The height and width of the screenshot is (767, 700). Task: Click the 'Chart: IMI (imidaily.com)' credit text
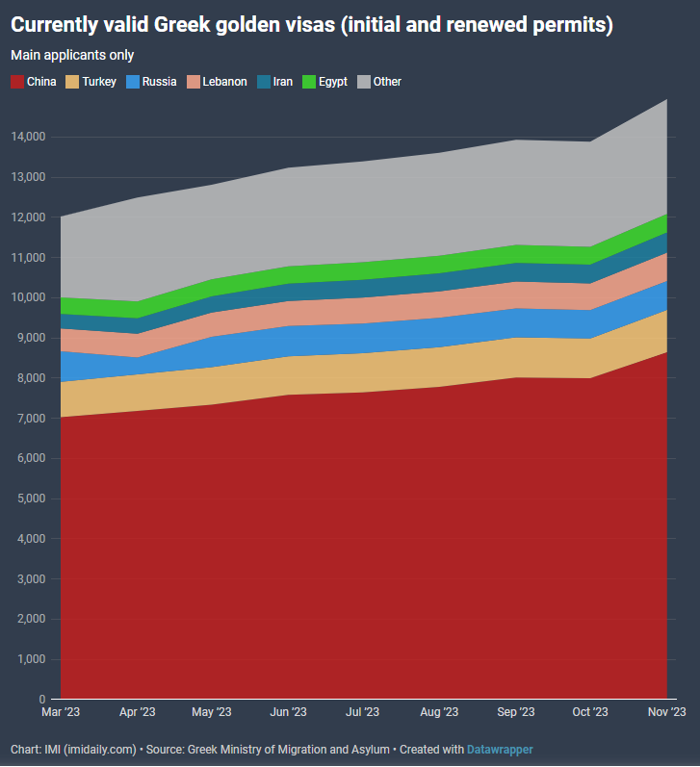(x=73, y=750)
